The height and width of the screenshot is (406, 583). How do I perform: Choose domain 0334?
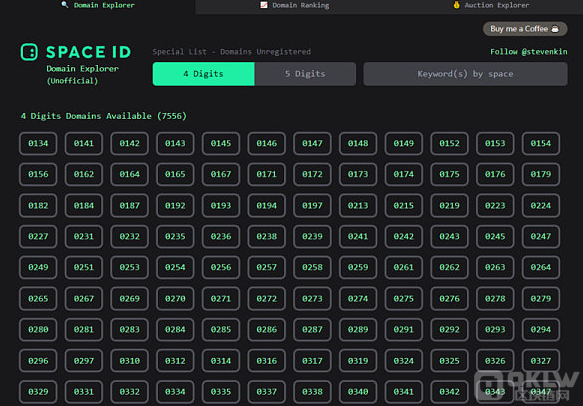(x=175, y=392)
